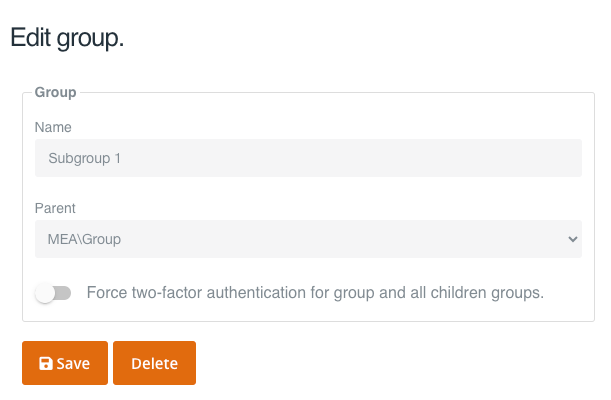Click the chevron arrow on the Parent select
The width and height of the screenshot is (611, 400).
572,239
